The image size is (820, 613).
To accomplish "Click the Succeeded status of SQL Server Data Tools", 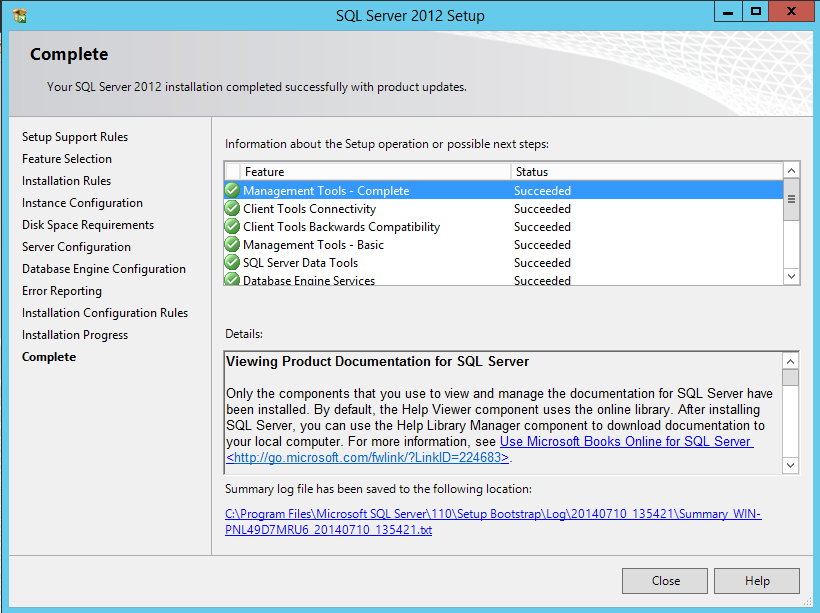I will tap(542, 263).
